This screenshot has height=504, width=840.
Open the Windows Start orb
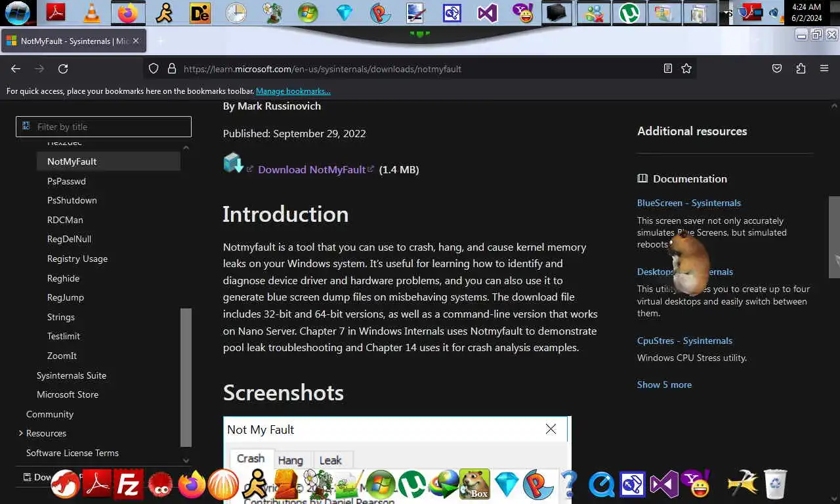pos(18,12)
